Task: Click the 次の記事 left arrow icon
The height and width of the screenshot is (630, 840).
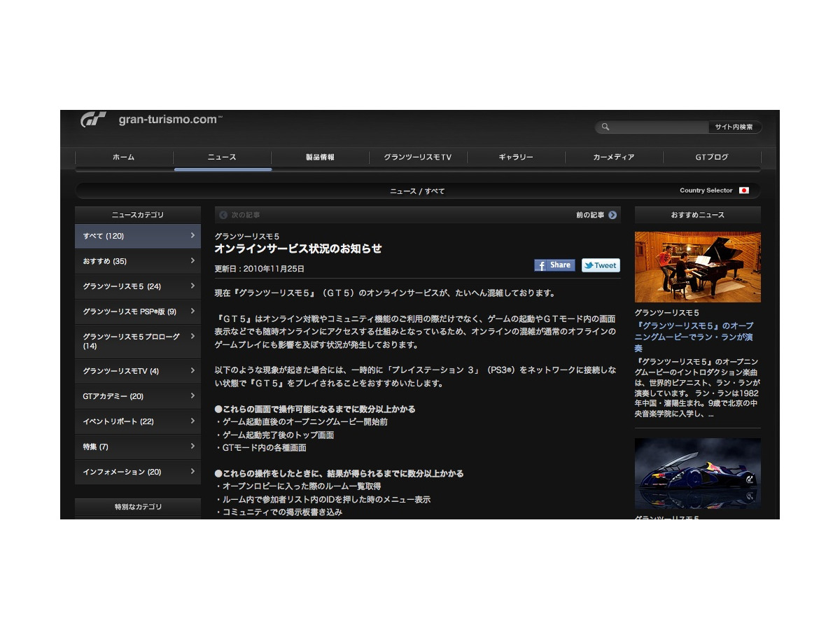Action: (x=223, y=215)
